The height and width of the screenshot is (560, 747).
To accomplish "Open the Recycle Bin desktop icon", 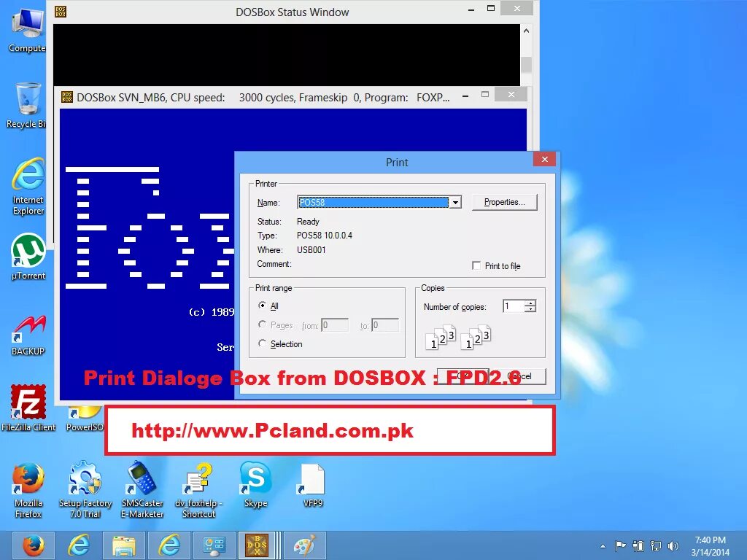I will [x=27, y=105].
